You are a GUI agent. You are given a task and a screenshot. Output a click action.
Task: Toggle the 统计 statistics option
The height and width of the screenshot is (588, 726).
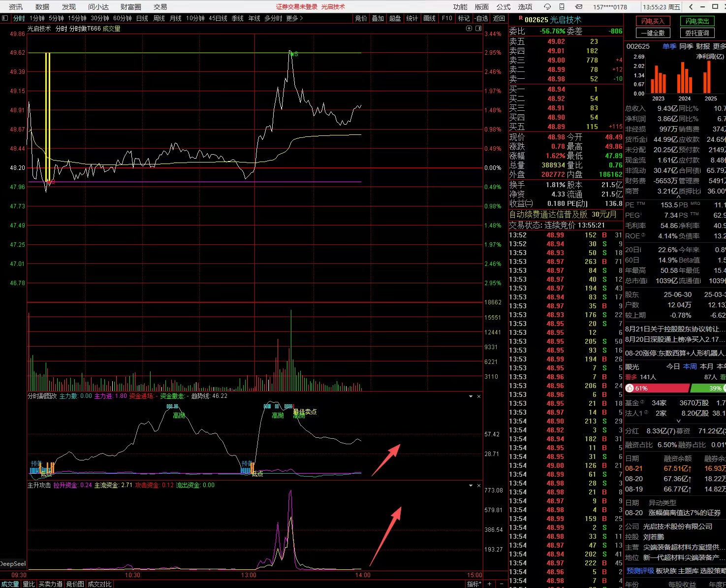[x=412, y=18]
